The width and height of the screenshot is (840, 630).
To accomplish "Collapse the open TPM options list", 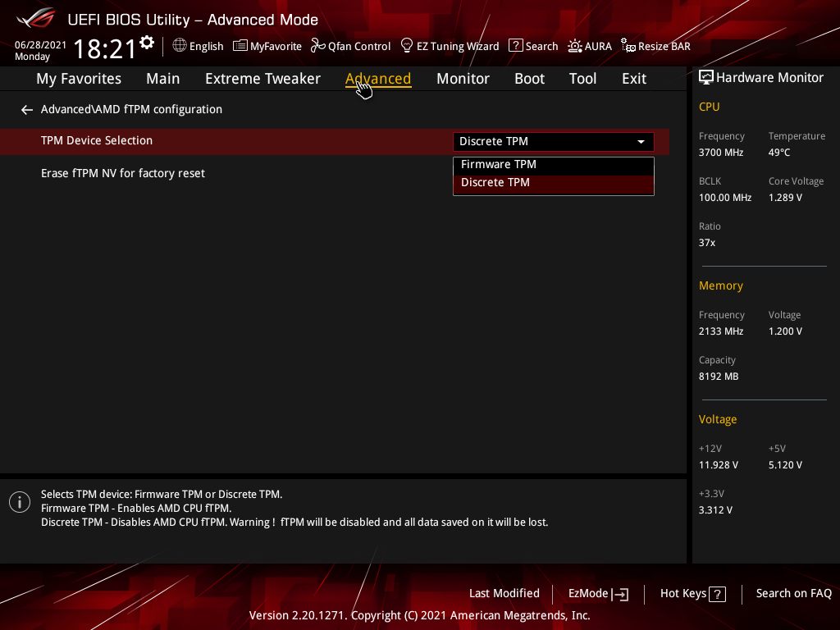I will 640,141.
